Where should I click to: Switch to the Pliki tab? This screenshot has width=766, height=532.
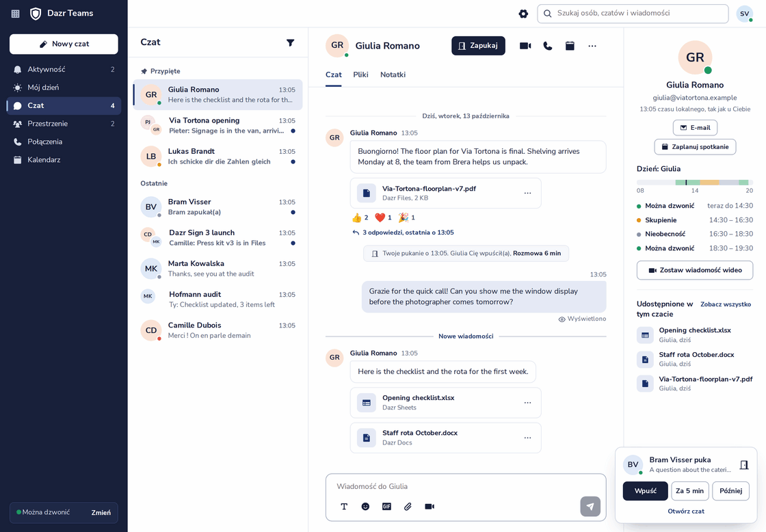click(x=360, y=75)
